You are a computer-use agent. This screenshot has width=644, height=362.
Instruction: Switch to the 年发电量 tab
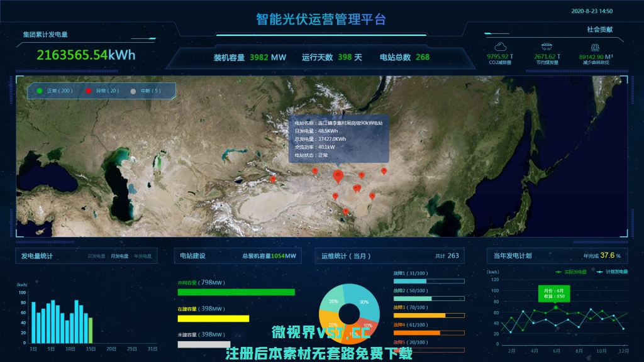142,256
